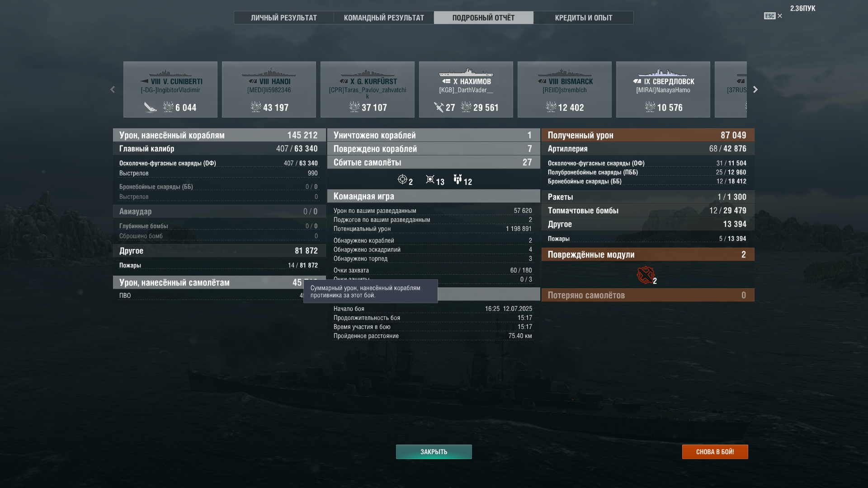The image size is (868, 488).
Task: Select the X Нахимов ship card
Action: coord(466,89)
